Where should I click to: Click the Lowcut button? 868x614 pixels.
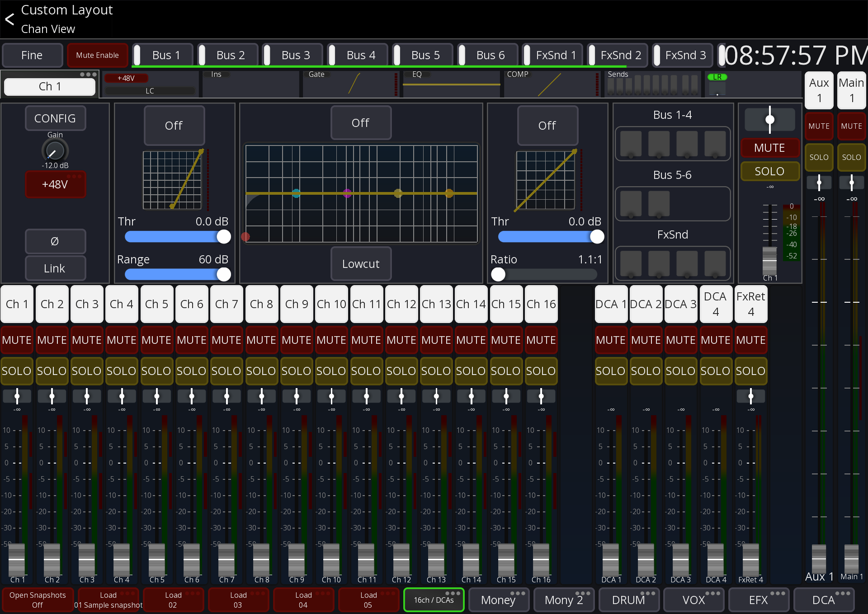pyautogui.click(x=361, y=264)
